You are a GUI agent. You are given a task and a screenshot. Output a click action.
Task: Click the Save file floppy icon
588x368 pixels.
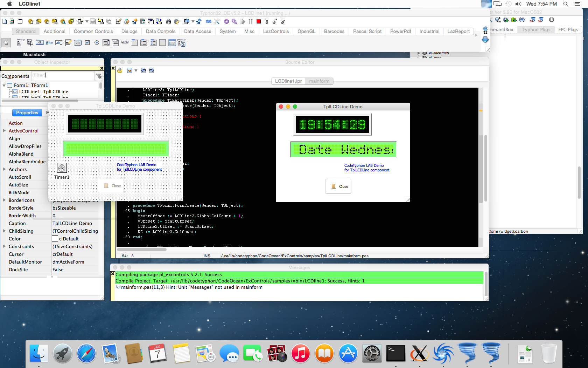point(93,21)
